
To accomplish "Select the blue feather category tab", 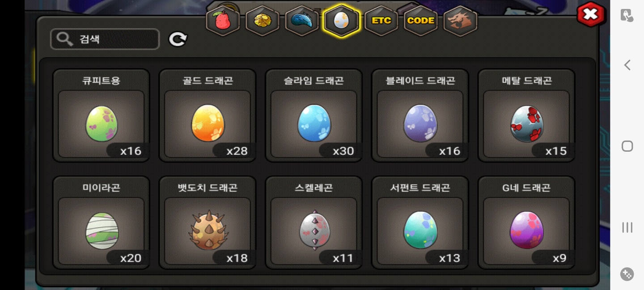I will pyautogui.click(x=302, y=21).
